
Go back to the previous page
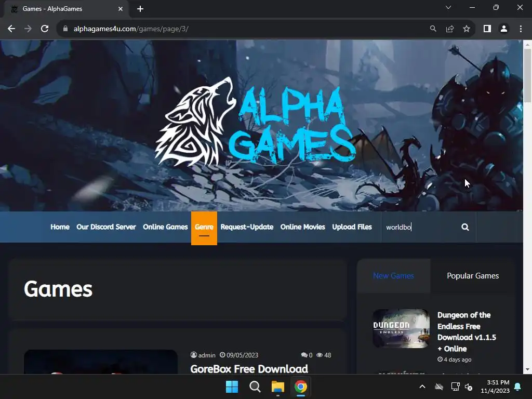11,29
